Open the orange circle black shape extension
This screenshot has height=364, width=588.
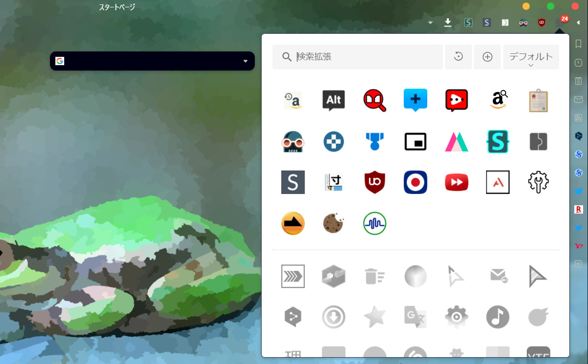pyautogui.click(x=293, y=223)
